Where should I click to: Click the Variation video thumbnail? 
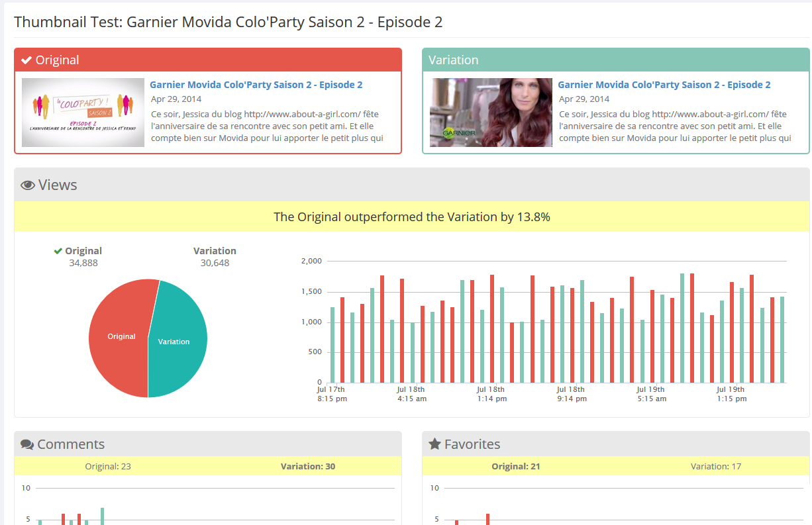[x=490, y=113]
